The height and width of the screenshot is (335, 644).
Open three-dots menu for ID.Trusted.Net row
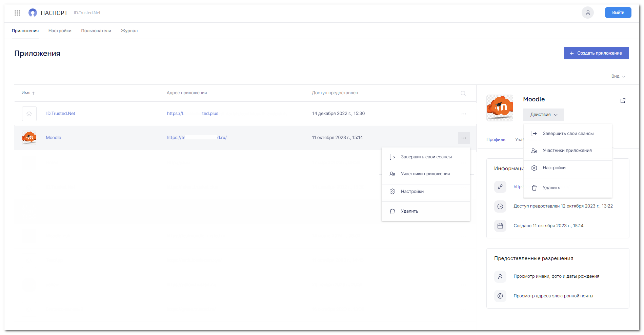point(464,114)
